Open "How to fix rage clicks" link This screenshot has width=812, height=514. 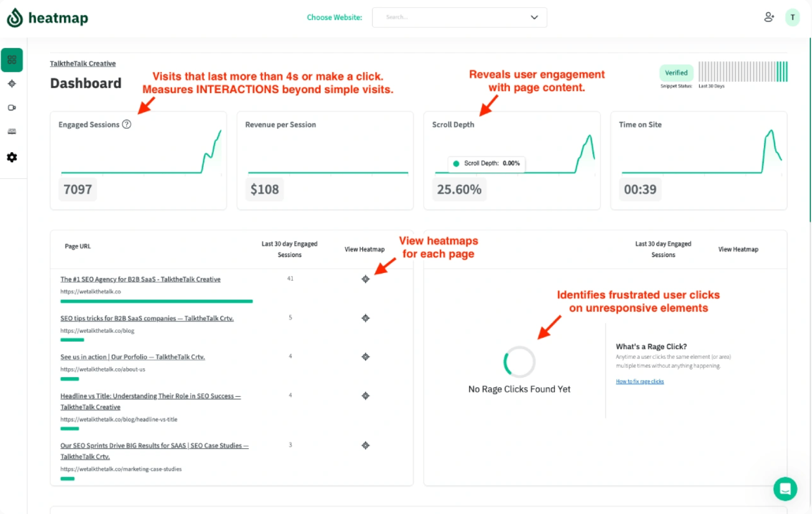click(640, 382)
